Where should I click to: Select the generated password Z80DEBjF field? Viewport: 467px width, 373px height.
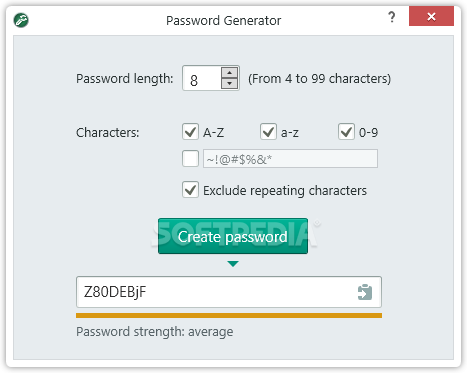click(x=229, y=292)
